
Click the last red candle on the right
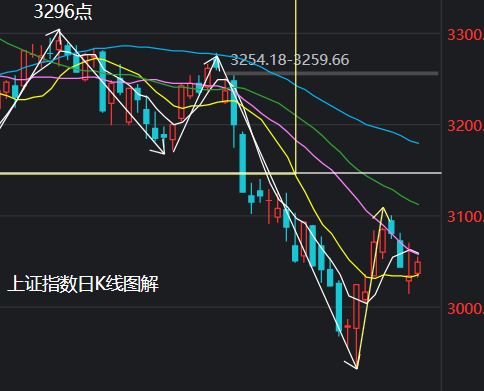click(418, 267)
